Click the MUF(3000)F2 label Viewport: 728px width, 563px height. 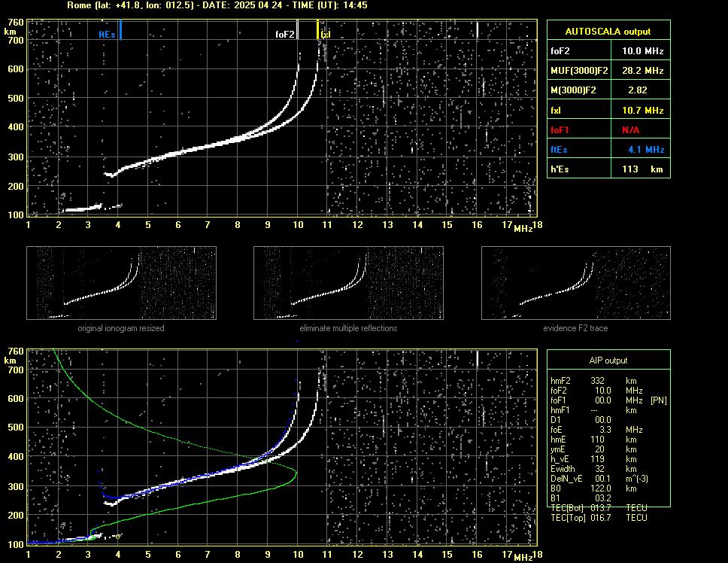coord(579,71)
